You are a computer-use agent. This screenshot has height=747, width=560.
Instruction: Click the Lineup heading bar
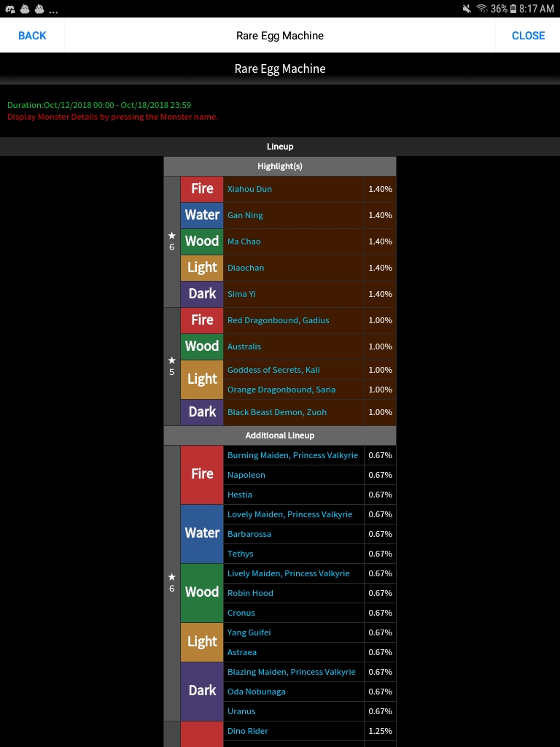pyautogui.click(x=280, y=147)
